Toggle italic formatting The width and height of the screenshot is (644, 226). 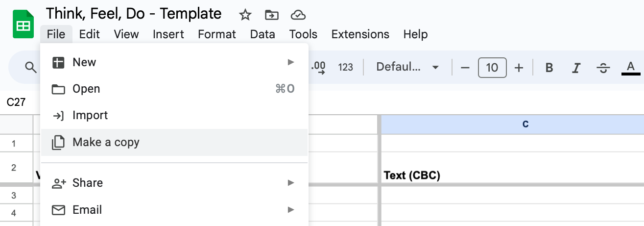coord(576,67)
